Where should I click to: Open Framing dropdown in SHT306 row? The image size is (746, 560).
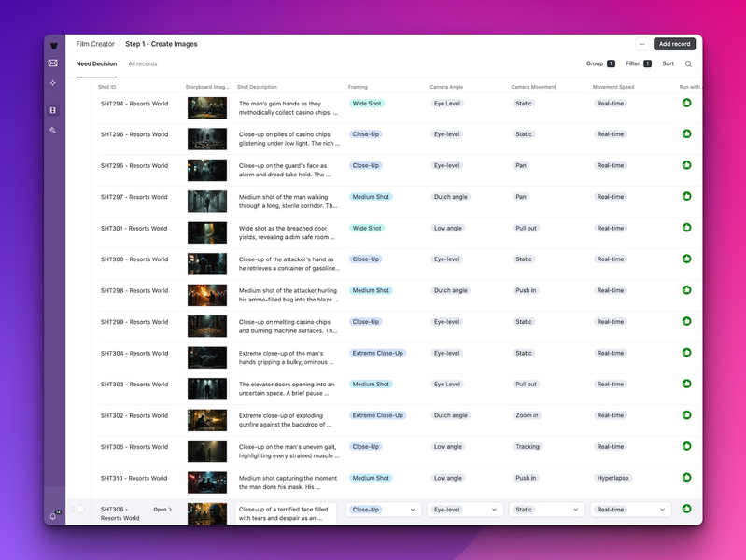[383, 510]
